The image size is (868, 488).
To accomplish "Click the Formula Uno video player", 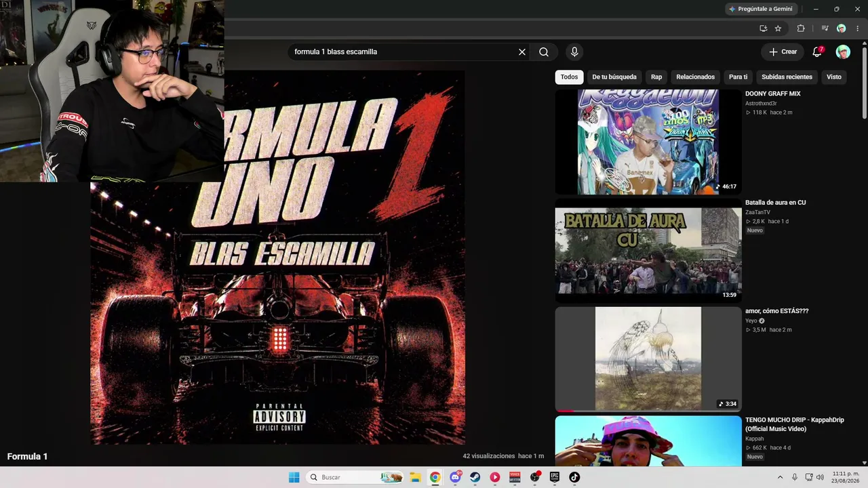I will (277, 258).
